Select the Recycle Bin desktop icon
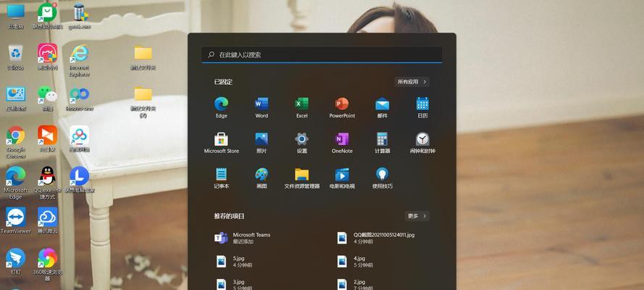This screenshot has height=290, width=644. pyautogui.click(x=16, y=57)
